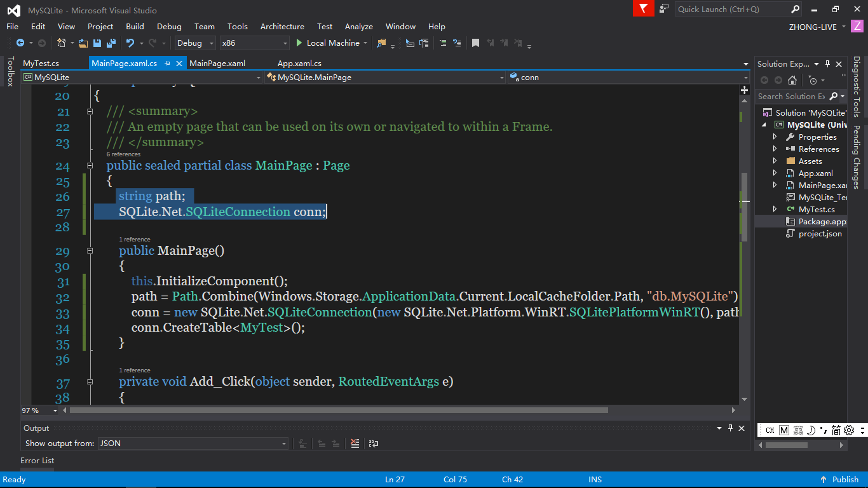Clear all output with the red X icon

tap(355, 444)
